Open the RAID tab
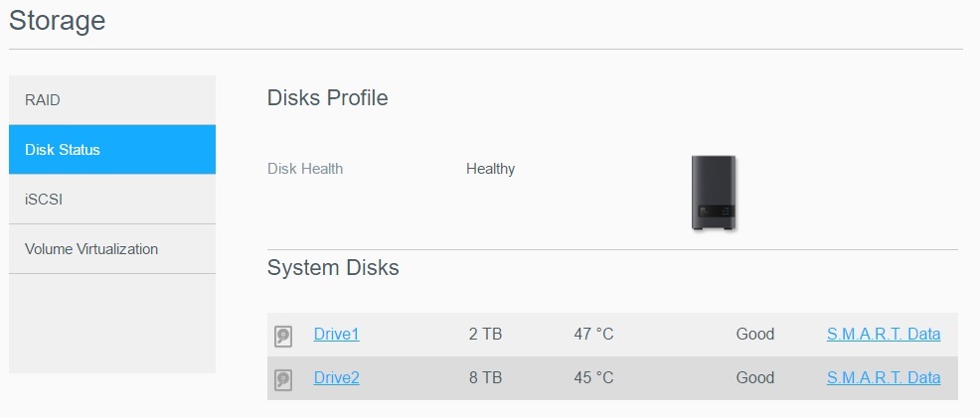 112,100
